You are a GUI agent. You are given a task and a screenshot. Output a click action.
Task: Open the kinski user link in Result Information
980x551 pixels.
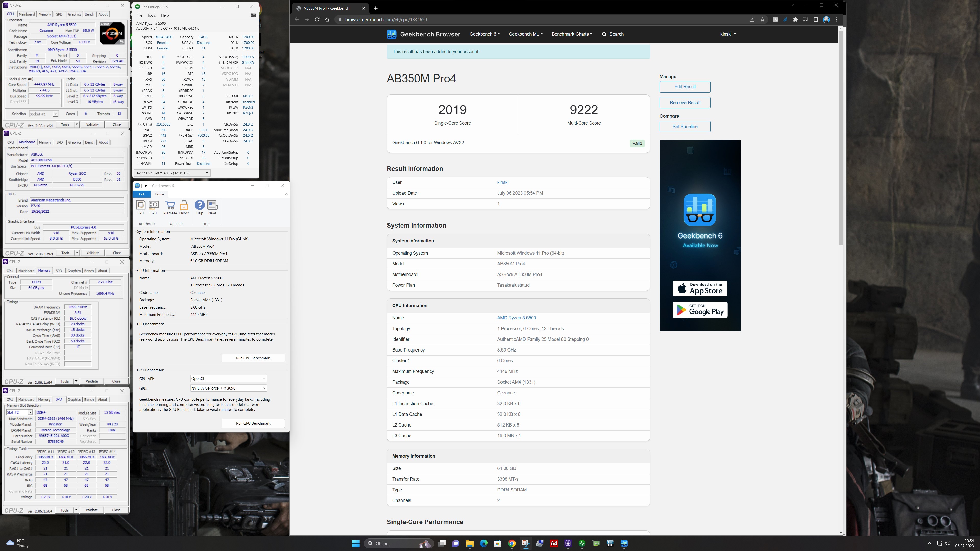tap(503, 183)
